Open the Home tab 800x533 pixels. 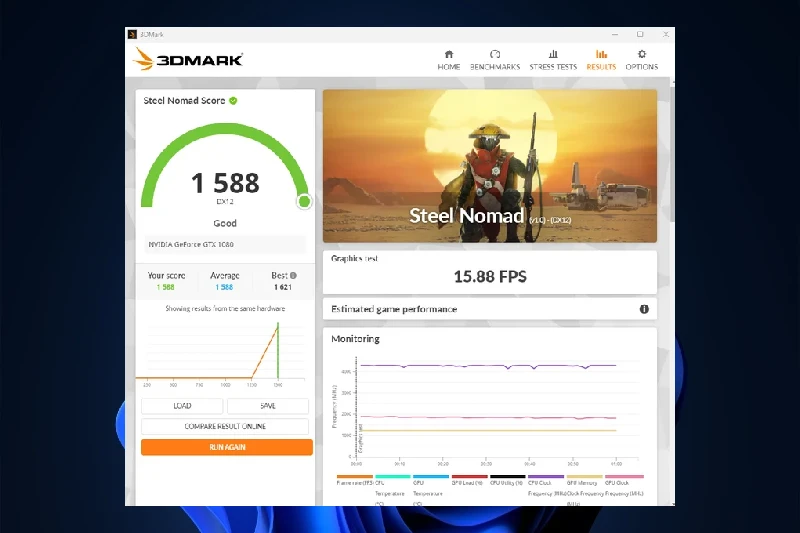448,60
